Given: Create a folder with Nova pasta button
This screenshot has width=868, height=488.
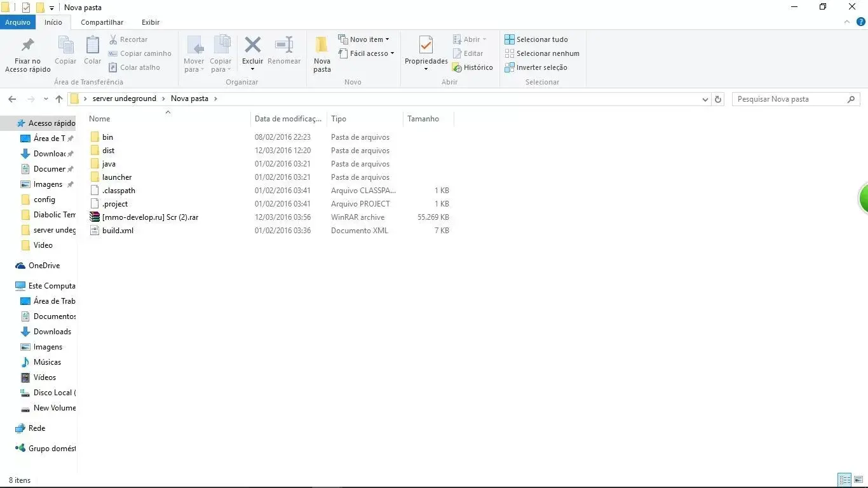Looking at the screenshot, I should (322, 55).
